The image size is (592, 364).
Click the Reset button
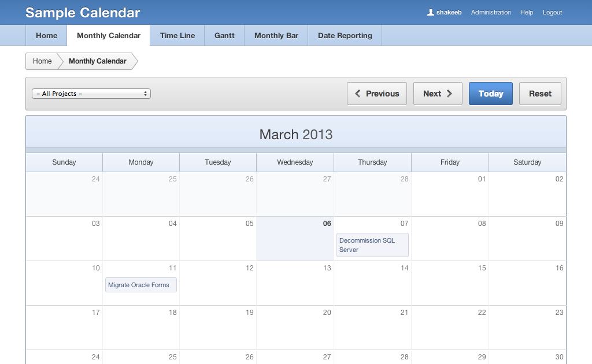(540, 94)
